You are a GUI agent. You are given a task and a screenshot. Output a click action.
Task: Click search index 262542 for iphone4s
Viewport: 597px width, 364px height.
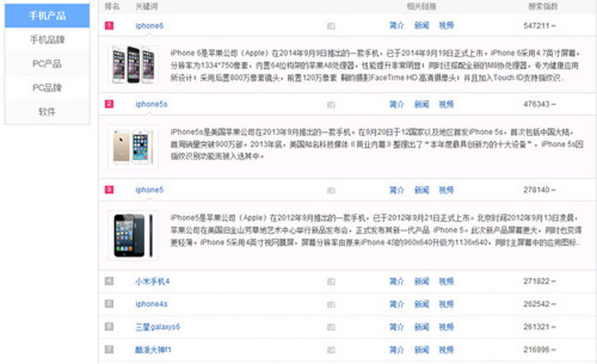(537, 304)
